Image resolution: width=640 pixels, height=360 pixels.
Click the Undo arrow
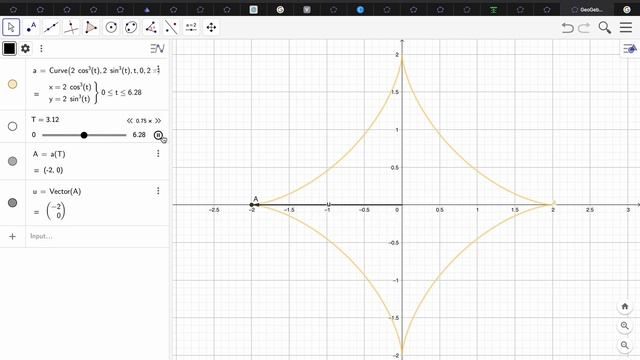coord(567,27)
